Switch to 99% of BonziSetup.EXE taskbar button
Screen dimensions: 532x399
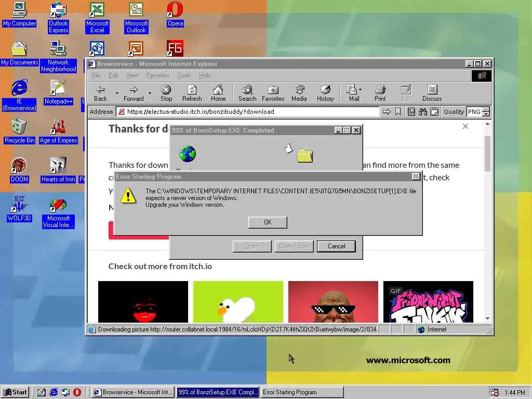click(x=218, y=392)
